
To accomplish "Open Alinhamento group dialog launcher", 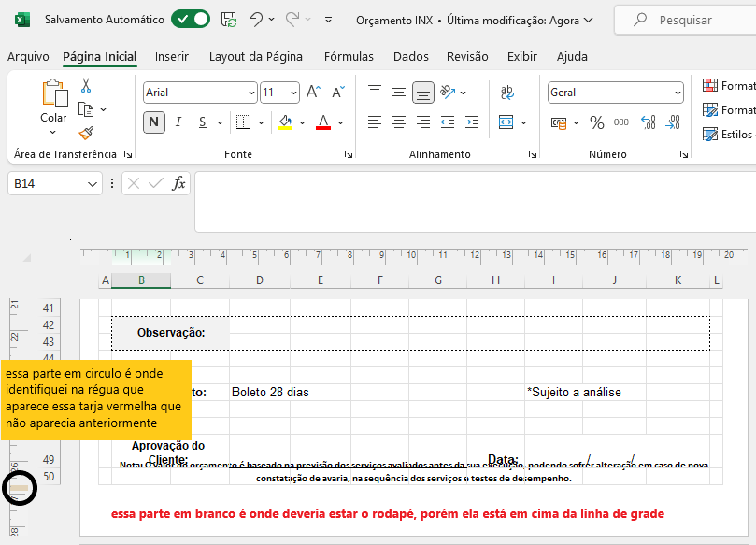I will 533,154.
